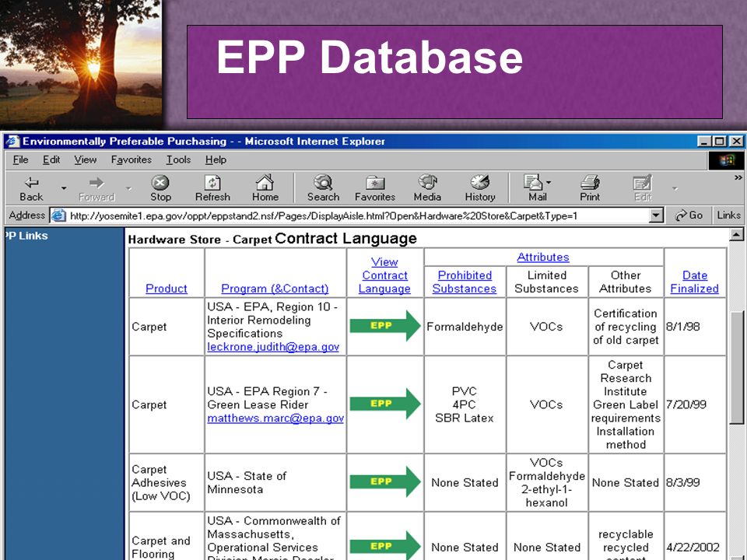
Task: Select the PVC 4PC SBR Latex cell
Action: [465, 404]
